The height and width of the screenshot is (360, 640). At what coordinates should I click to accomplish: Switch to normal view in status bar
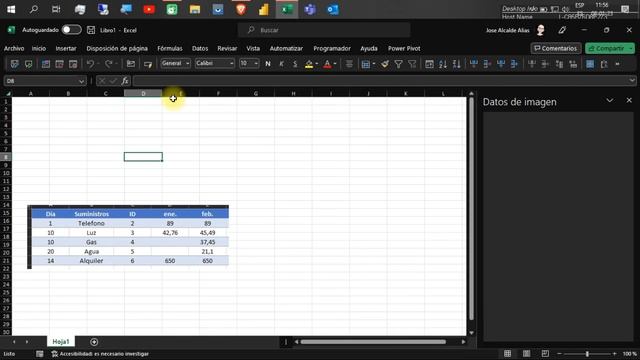tap(507, 353)
